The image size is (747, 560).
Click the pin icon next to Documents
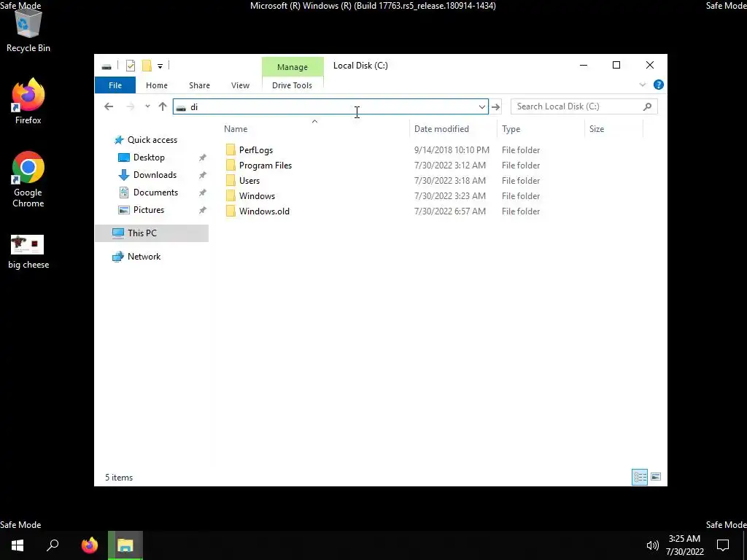(203, 192)
